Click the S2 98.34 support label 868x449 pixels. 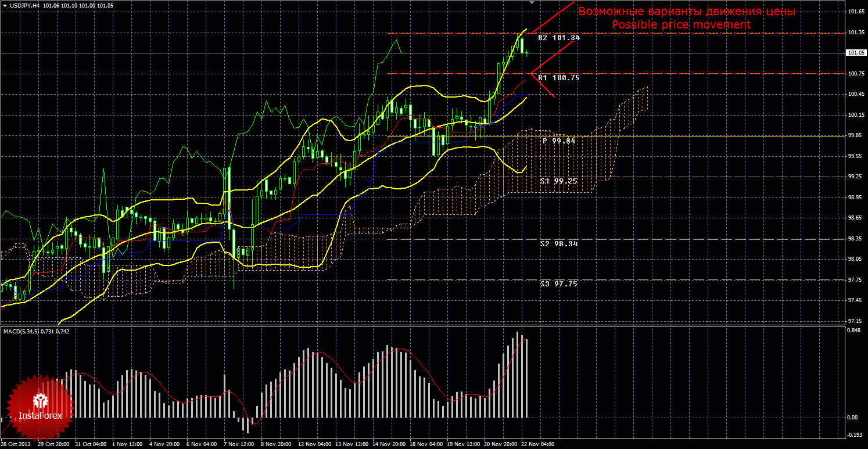(559, 244)
